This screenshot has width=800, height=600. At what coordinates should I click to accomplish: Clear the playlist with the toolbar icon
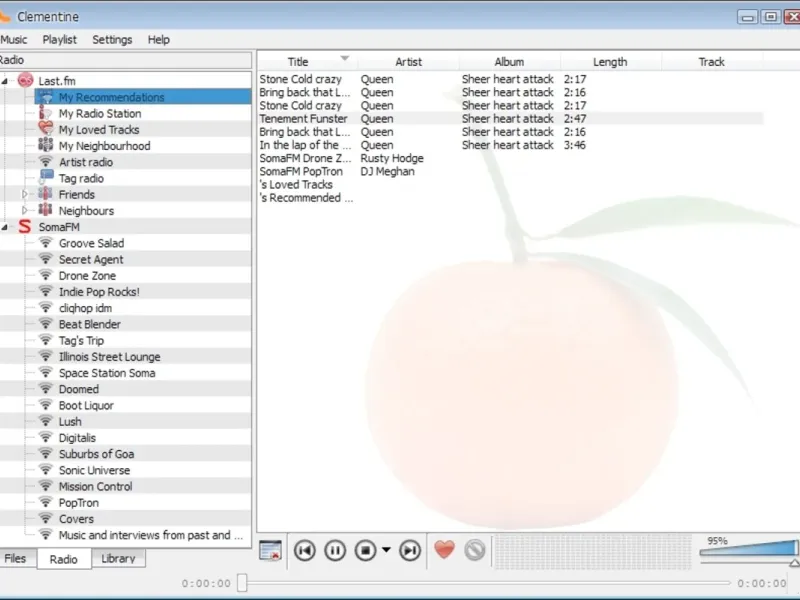click(x=270, y=551)
